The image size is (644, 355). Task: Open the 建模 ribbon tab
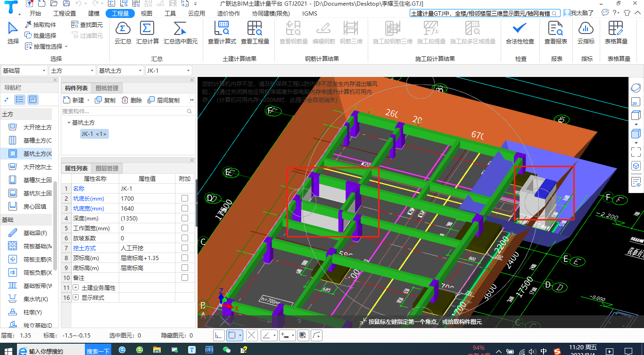(x=94, y=13)
